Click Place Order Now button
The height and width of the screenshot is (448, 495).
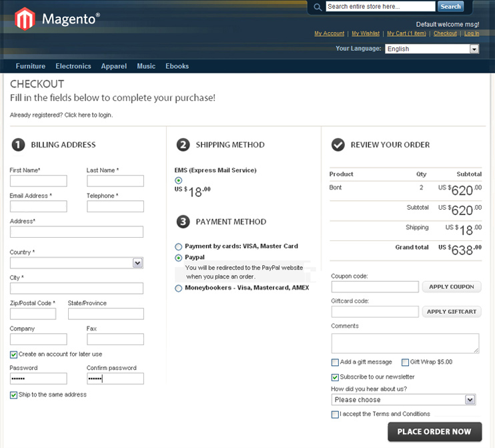(x=435, y=431)
